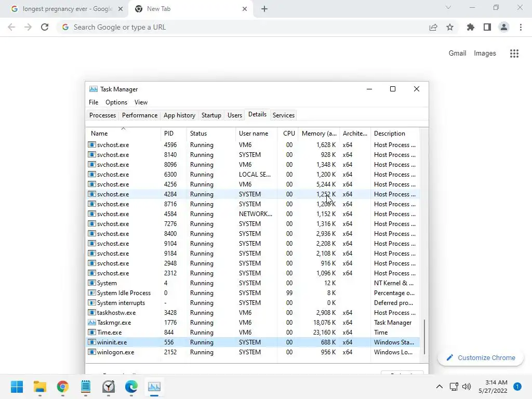This screenshot has width=532, height=399.
Task: Switch to Services tab
Action: pos(284,115)
